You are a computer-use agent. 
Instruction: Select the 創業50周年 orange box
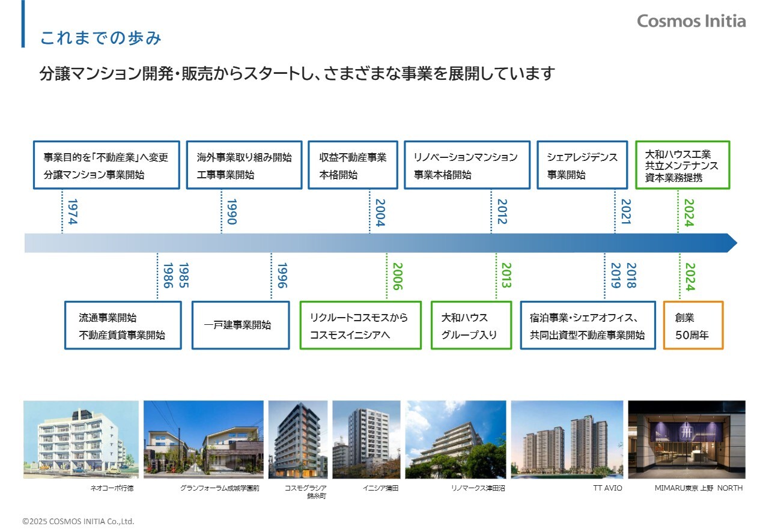click(693, 325)
